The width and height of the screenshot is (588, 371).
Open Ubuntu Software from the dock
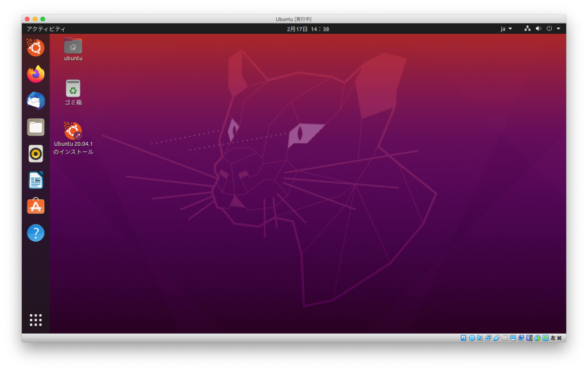35,206
